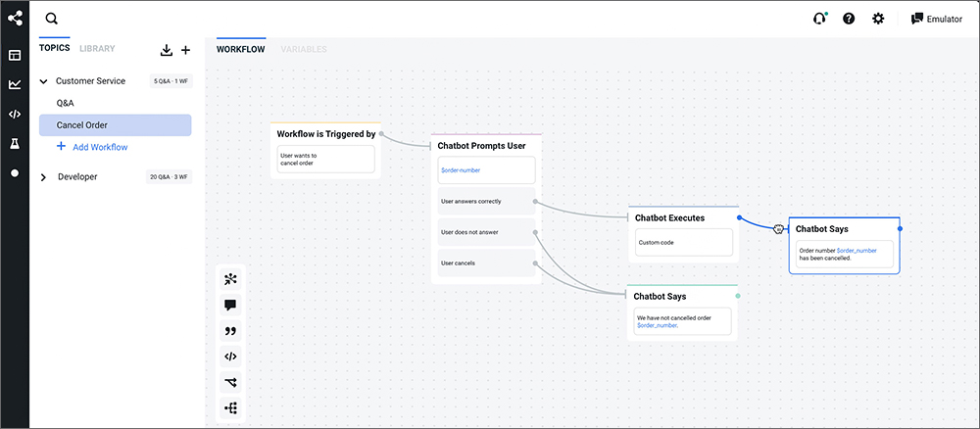Switch to the Workflow tab
This screenshot has height=429, width=980.
click(x=241, y=49)
